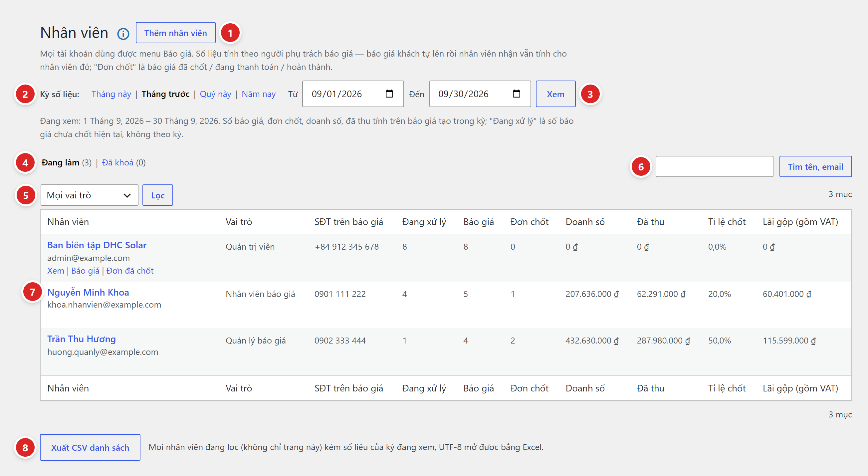Switch period to Năm nay
The height and width of the screenshot is (476, 868).
click(259, 94)
